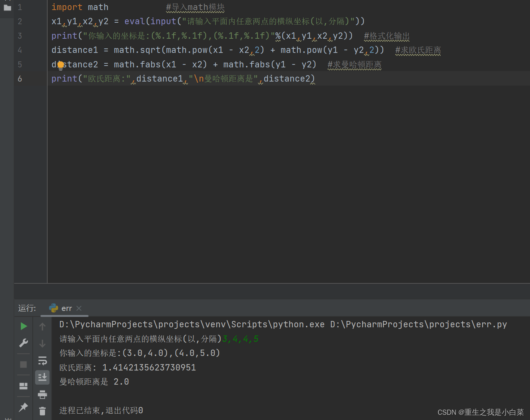Click the '#格式化输出' comment
The height and width of the screenshot is (420, 530).
tap(387, 36)
